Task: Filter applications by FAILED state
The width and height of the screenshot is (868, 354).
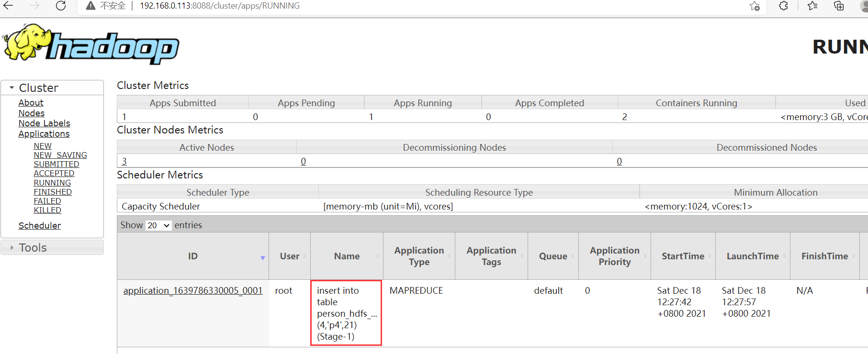Action: pos(47,201)
